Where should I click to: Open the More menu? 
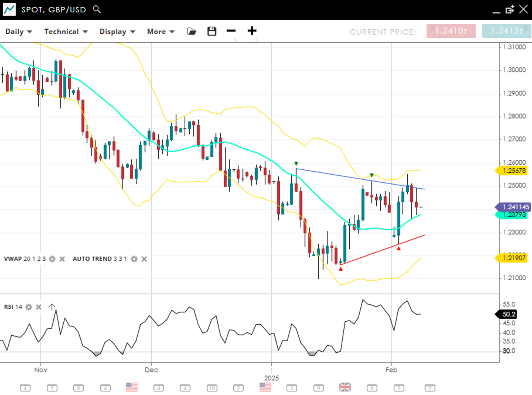161,31
